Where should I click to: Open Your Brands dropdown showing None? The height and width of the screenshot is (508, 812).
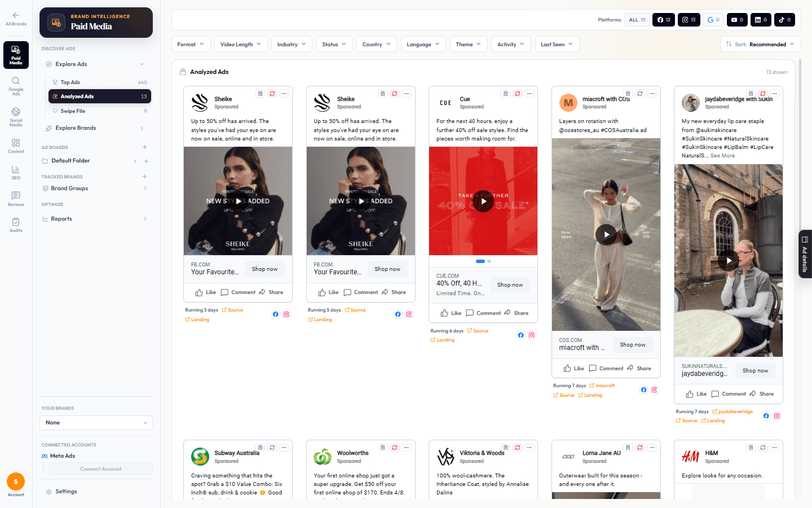click(x=96, y=423)
